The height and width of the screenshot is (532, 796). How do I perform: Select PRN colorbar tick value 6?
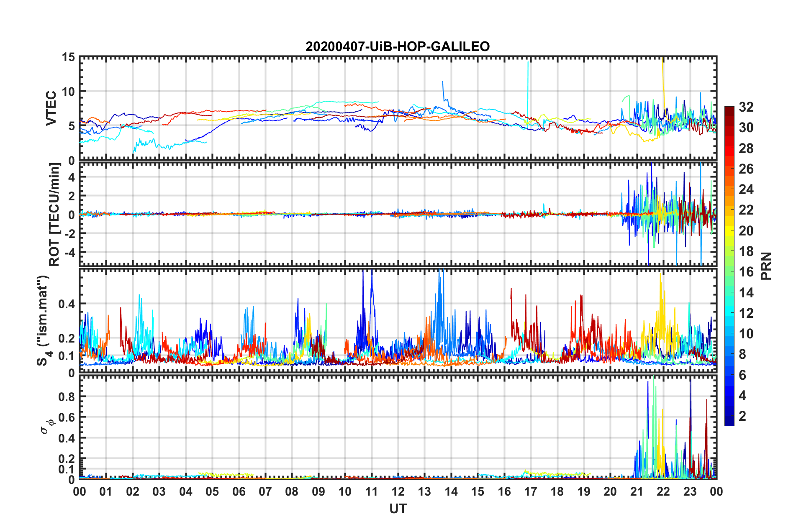pyautogui.click(x=742, y=375)
